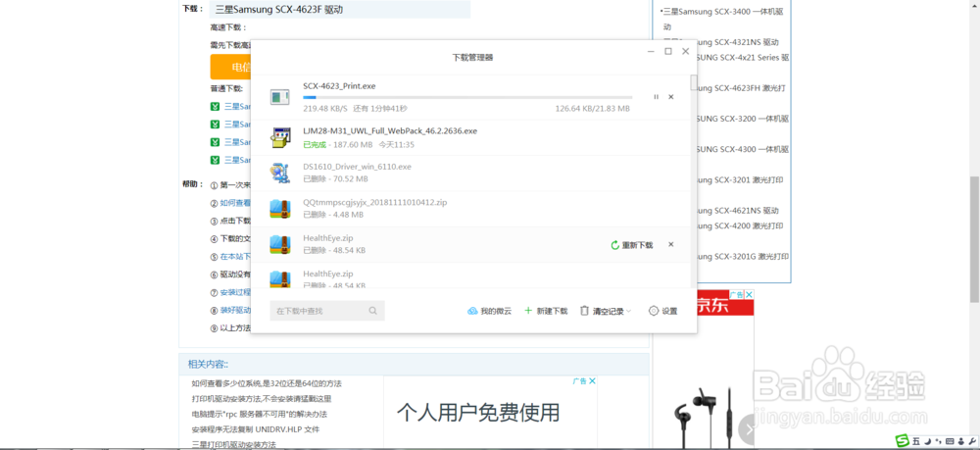Select QQtmmpscgjsyjx_20181111010412.zip filename
Viewport: 980px width, 450px height.
375,203
